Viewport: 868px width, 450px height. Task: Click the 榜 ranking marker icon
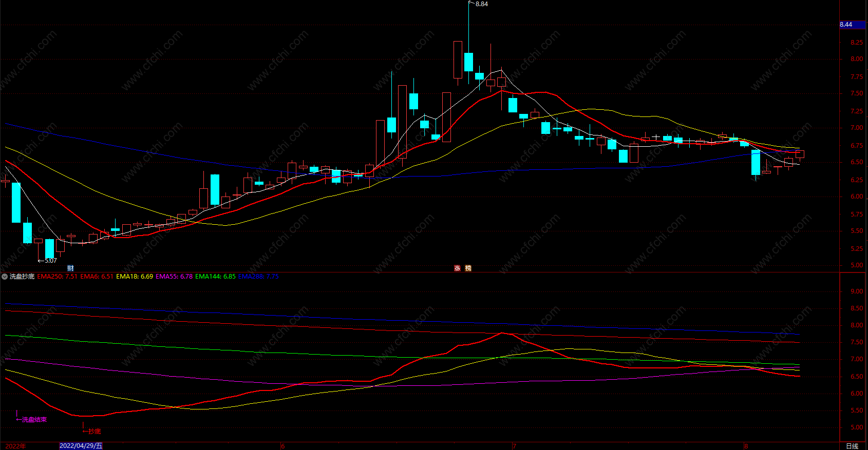pos(468,268)
